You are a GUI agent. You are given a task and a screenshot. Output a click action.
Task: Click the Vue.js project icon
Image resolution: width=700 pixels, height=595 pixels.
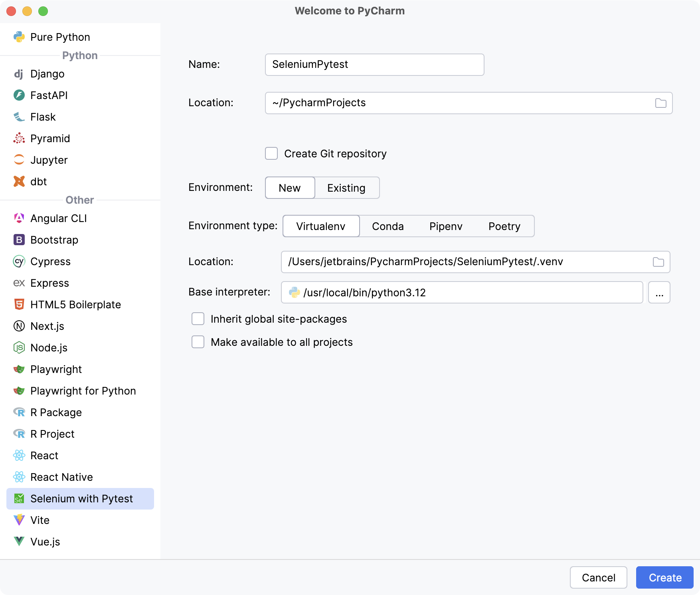pyautogui.click(x=19, y=541)
